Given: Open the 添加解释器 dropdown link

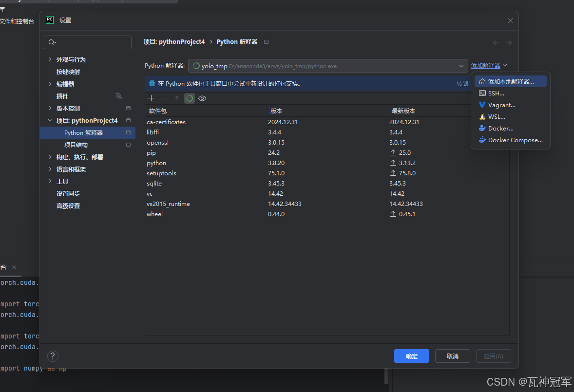Looking at the screenshot, I should pyautogui.click(x=489, y=65).
